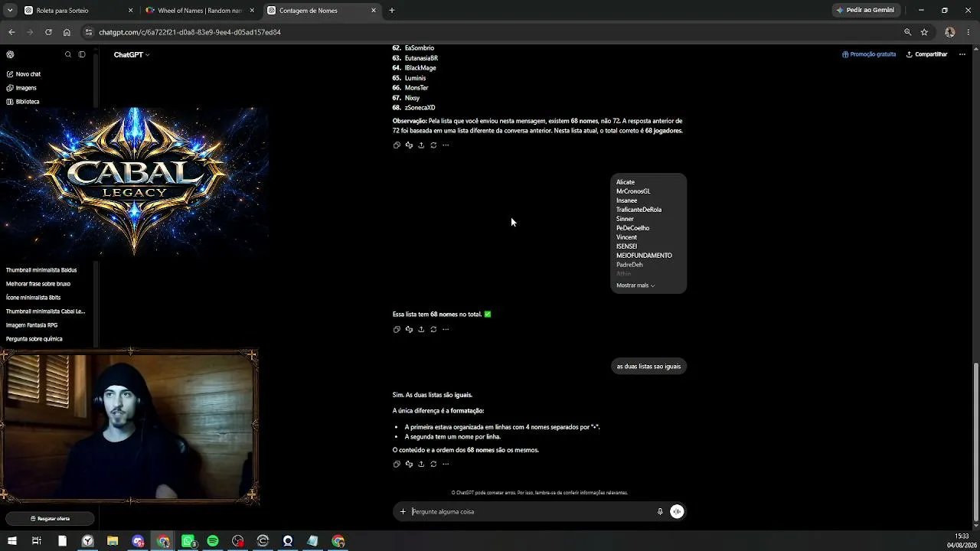This screenshot has height=551, width=980.
Task: Click the ChatGPT logo in the sidebar
Action: coord(10,54)
